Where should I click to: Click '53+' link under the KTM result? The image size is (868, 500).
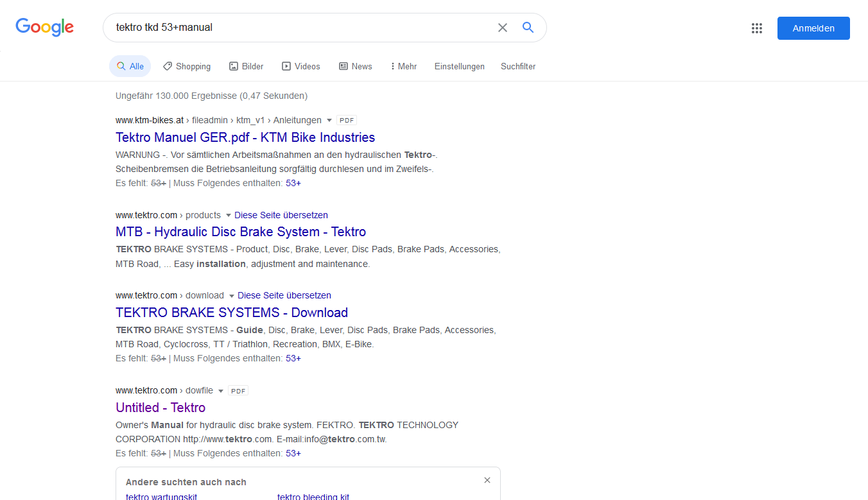pos(293,183)
